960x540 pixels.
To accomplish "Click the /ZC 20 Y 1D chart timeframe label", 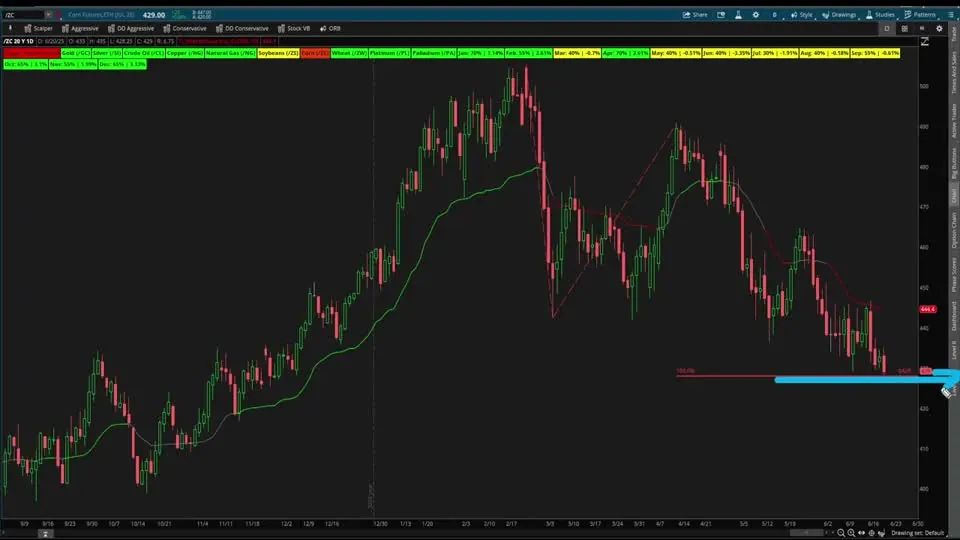I will tap(18, 41).
